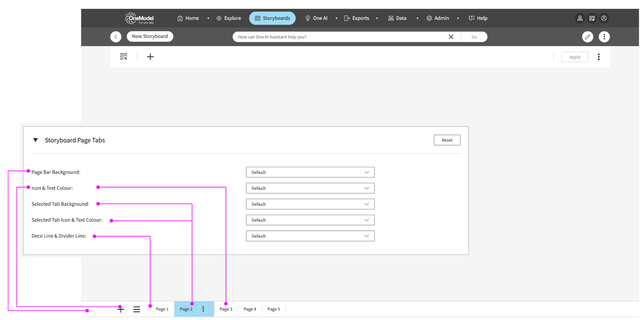Open the Deco Line & Divider Line dropdown
Screen dimensions: 644x320
pos(310,236)
